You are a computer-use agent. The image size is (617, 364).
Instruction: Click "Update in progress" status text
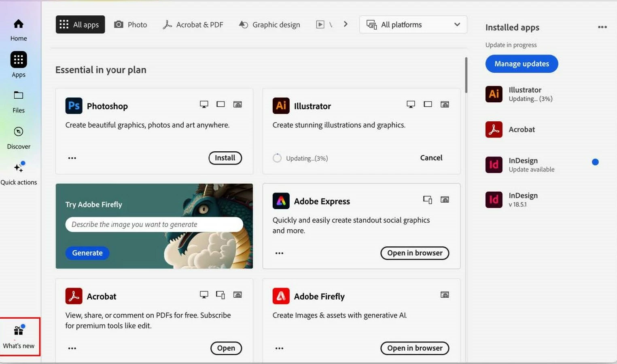(511, 45)
